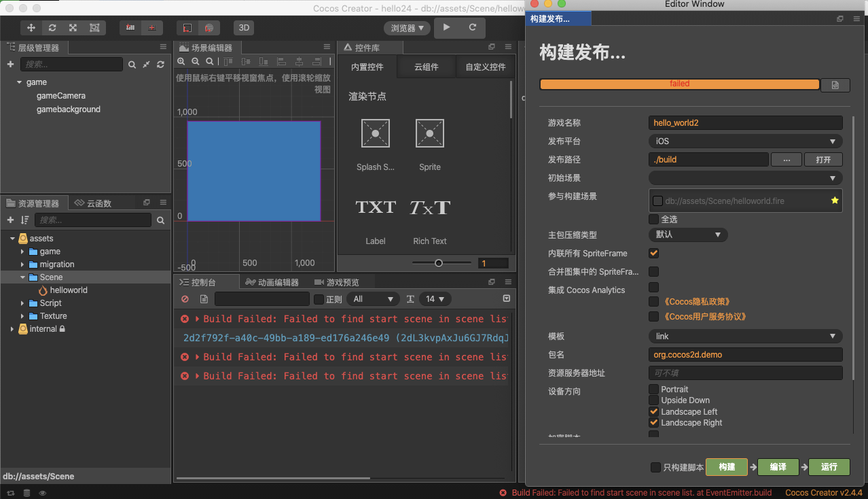Expand the migration folder
The image size is (868, 499).
pyautogui.click(x=22, y=264)
